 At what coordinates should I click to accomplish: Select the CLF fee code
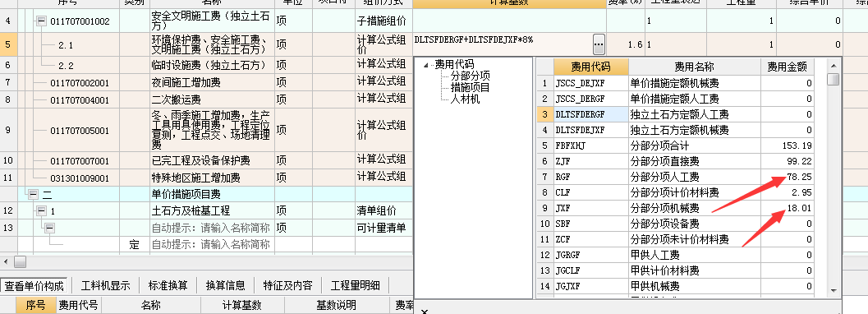(590, 192)
